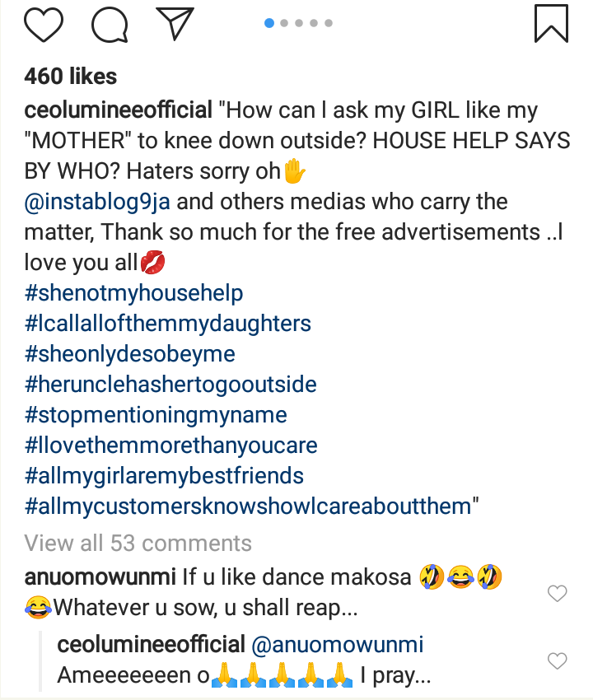
Task: Open comments via the speech bubble icon
Action: pos(110,25)
